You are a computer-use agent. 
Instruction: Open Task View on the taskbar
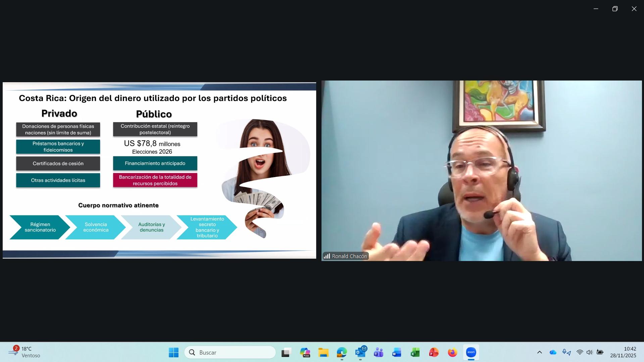[x=286, y=352]
